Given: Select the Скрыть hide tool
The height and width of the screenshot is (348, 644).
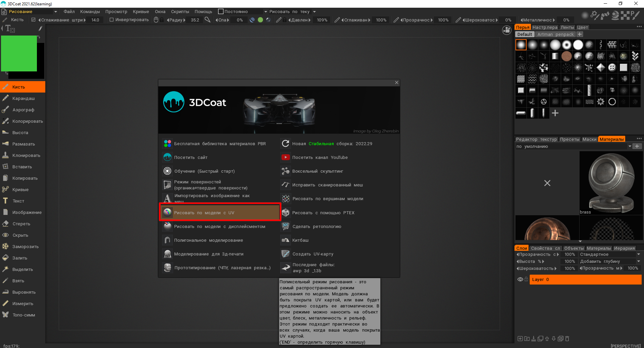Looking at the screenshot, I should click(x=23, y=235).
